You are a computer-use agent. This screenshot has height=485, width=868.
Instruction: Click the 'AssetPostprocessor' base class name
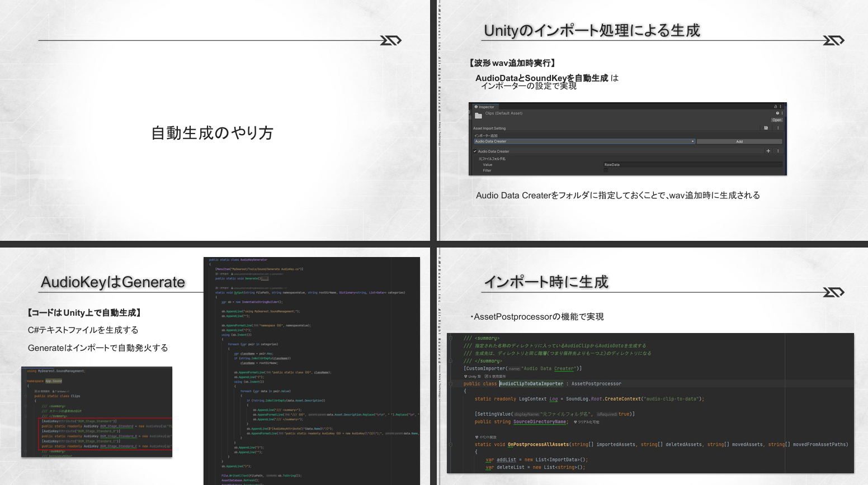click(596, 384)
